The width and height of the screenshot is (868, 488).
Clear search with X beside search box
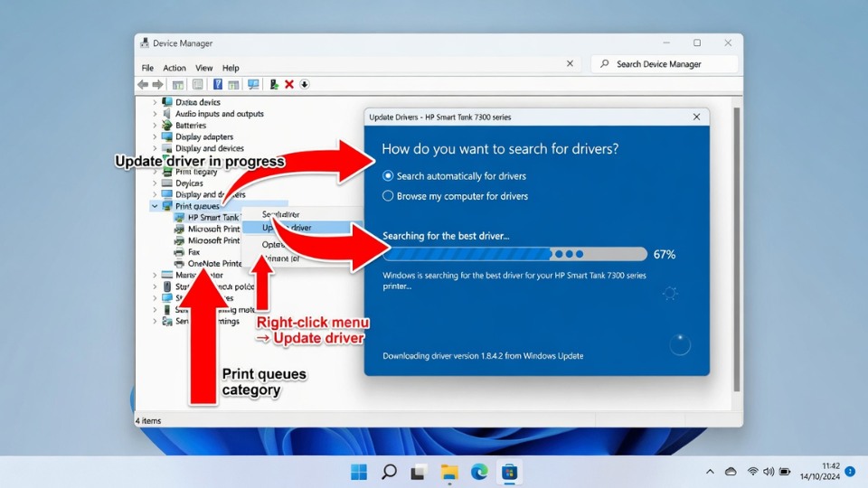570,63
